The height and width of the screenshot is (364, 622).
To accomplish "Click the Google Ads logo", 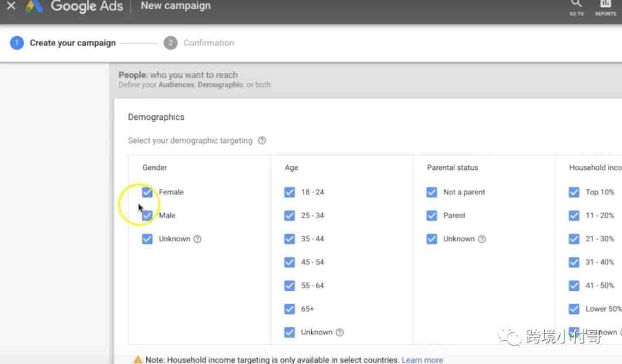I will (34, 7).
